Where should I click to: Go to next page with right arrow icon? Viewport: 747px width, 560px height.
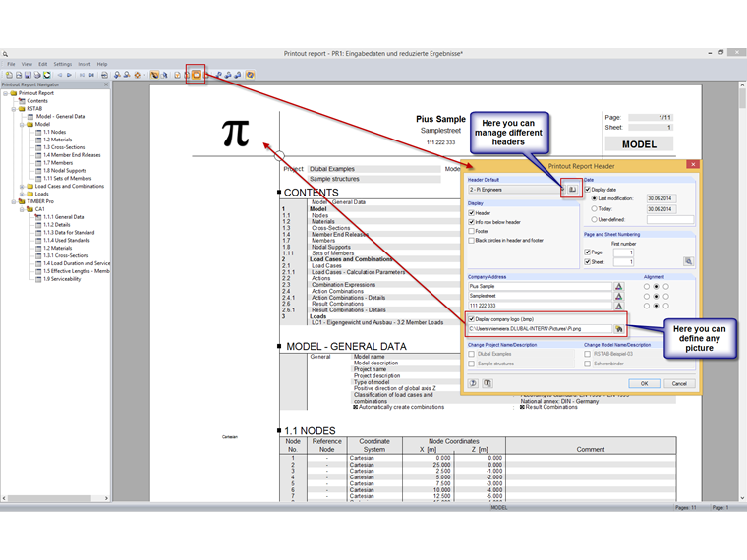70,75
